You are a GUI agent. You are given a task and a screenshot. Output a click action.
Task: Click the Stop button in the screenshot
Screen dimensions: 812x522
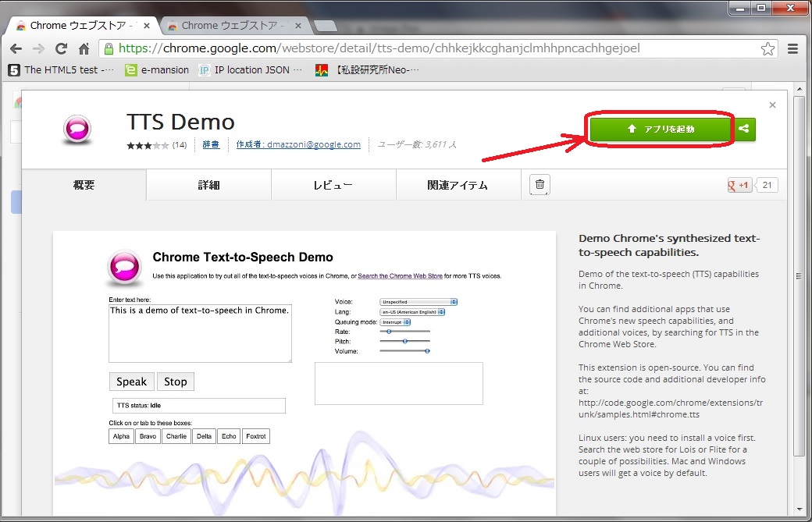click(176, 382)
